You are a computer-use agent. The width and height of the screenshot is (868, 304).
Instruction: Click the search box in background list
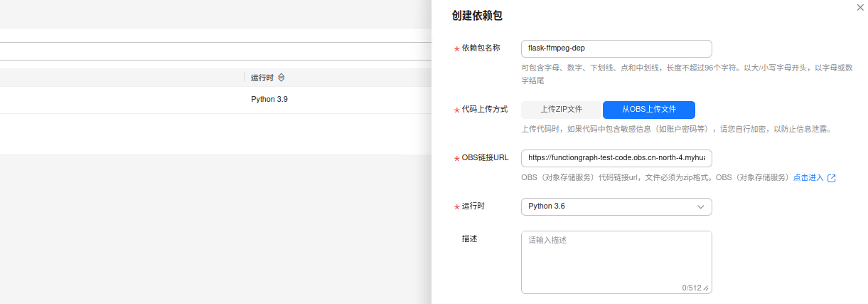point(215,51)
